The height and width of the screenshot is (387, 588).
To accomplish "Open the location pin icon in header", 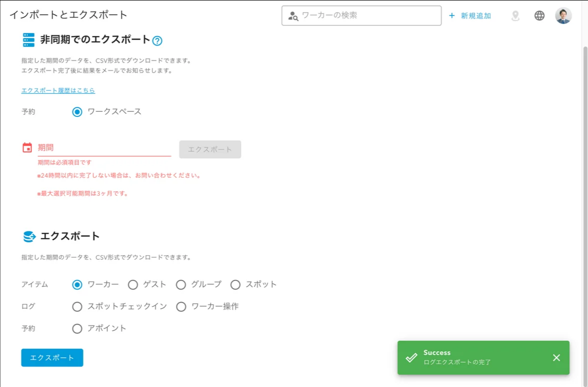I will point(516,16).
